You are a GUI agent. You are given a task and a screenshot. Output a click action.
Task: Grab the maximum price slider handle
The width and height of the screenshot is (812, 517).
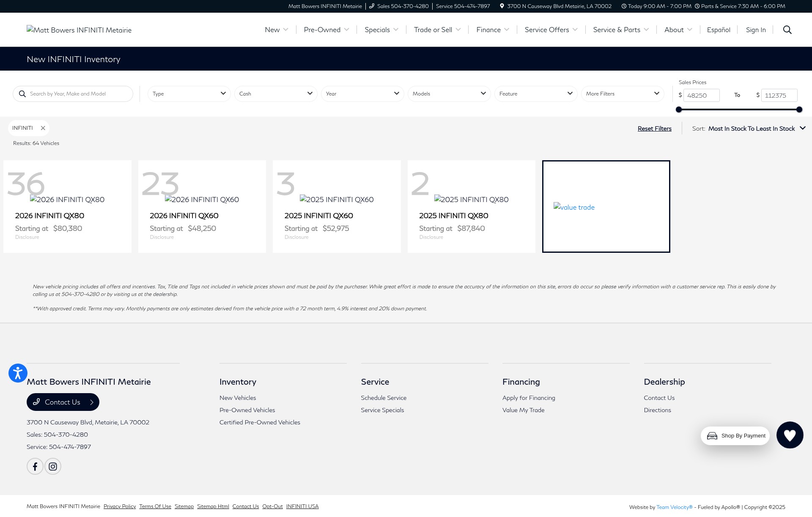point(799,109)
